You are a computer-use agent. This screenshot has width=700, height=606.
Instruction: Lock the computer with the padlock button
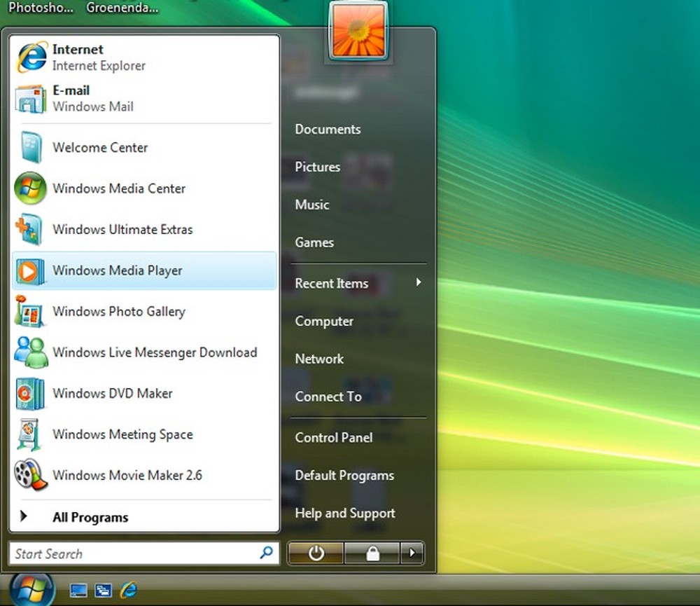[x=371, y=553]
